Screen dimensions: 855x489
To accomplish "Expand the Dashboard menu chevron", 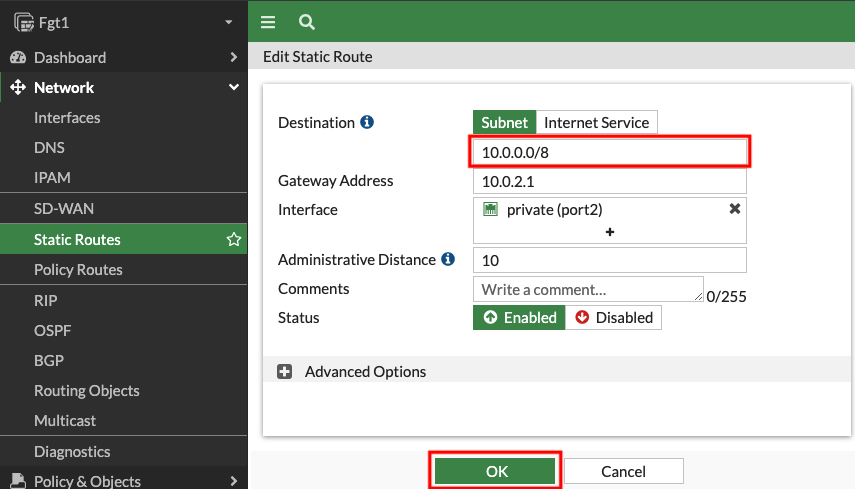I will pyautogui.click(x=234, y=57).
